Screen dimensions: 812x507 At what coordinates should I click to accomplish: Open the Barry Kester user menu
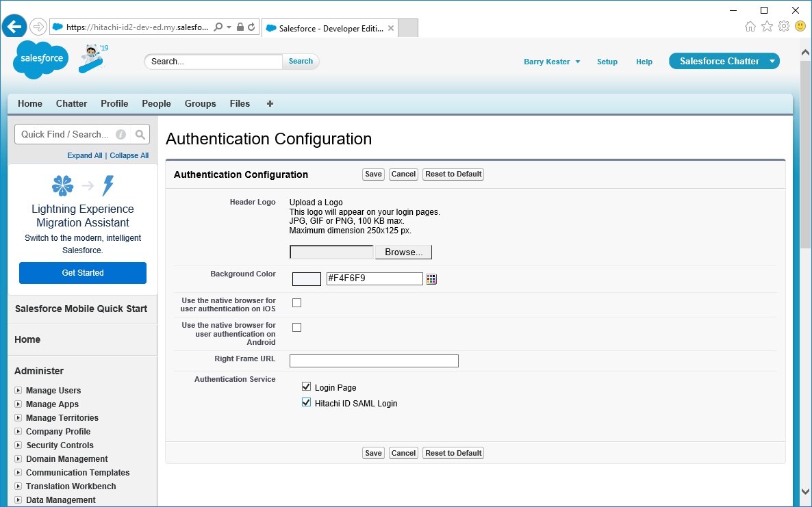(x=552, y=62)
